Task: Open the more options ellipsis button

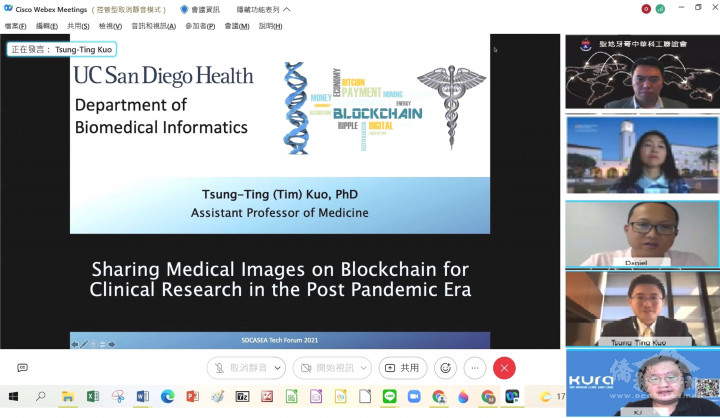Action: (x=475, y=368)
